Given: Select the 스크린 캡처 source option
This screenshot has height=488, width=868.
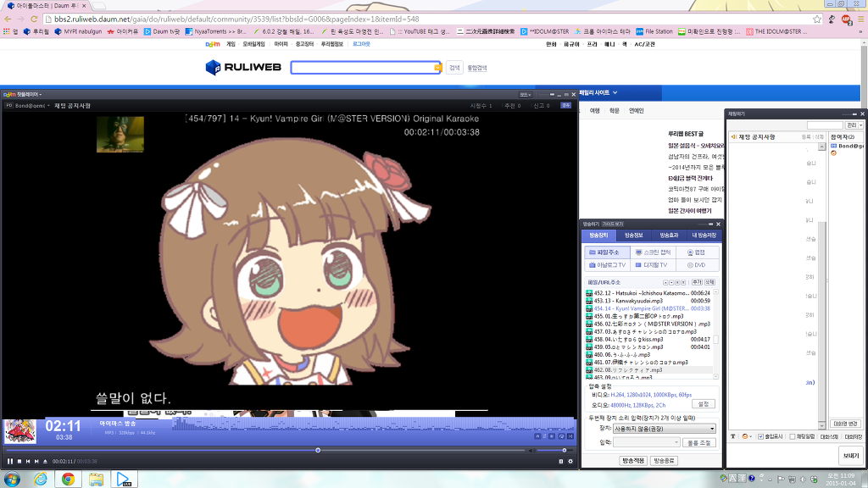Looking at the screenshot, I should pyautogui.click(x=651, y=252).
